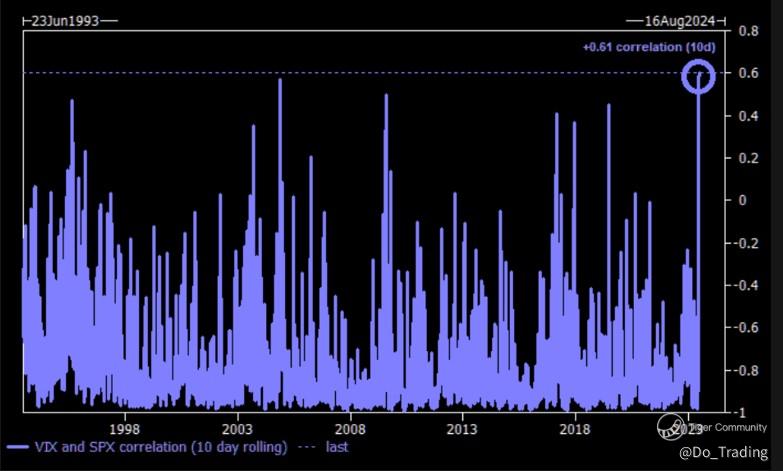This screenshot has height=471, width=783.
Task: Click the @Do_Trading handle text
Action: [x=723, y=452]
